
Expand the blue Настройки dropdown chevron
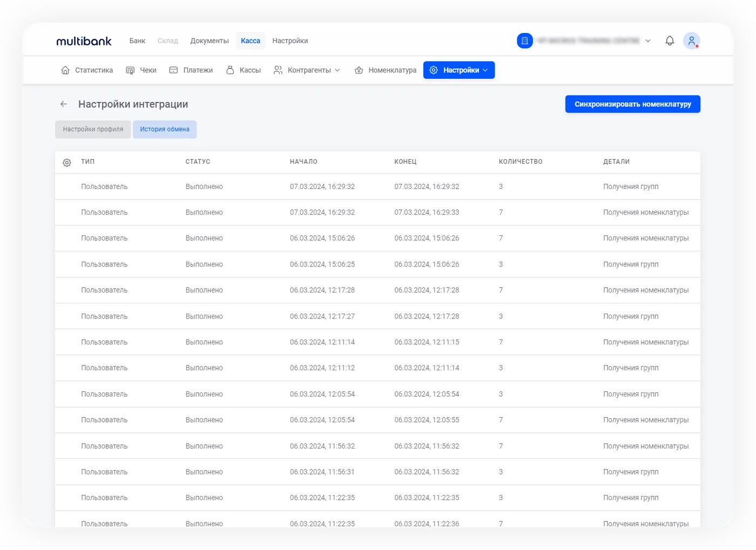click(x=485, y=70)
